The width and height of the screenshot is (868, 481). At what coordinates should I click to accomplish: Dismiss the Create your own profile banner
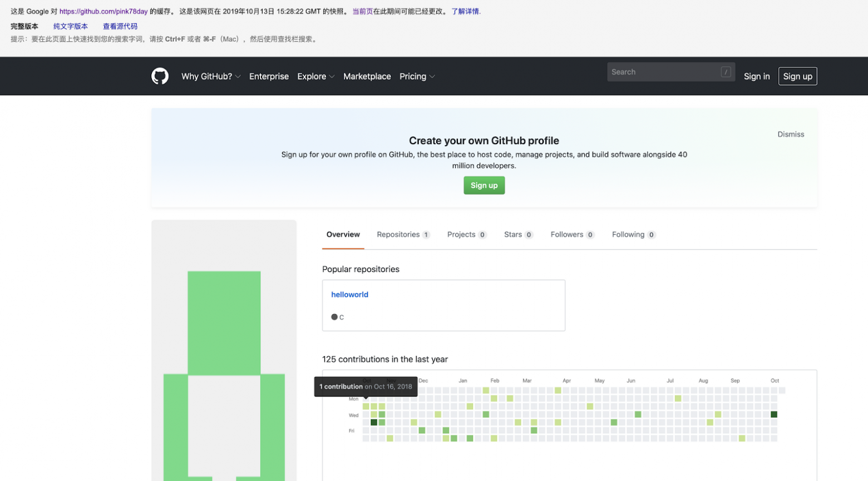tap(791, 134)
